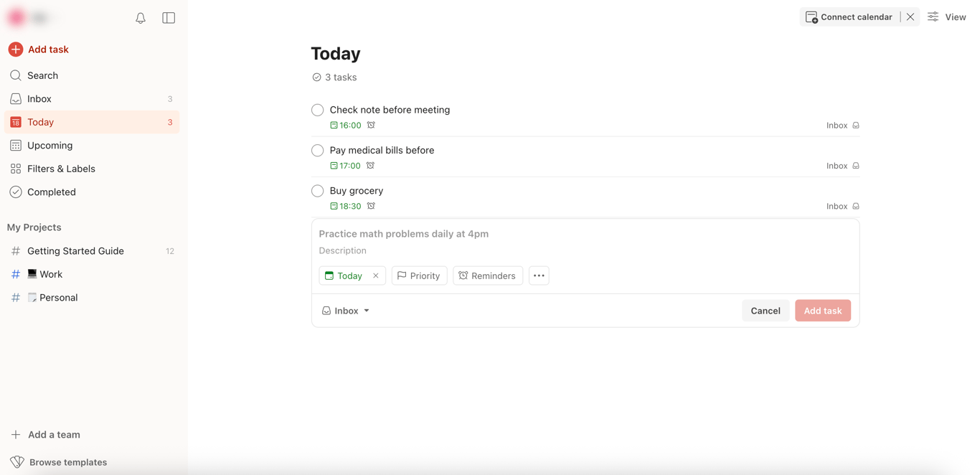Dismiss the Connect calendar prompt
This screenshot has width=980, height=475.
pyautogui.click(x=910, y=17)
